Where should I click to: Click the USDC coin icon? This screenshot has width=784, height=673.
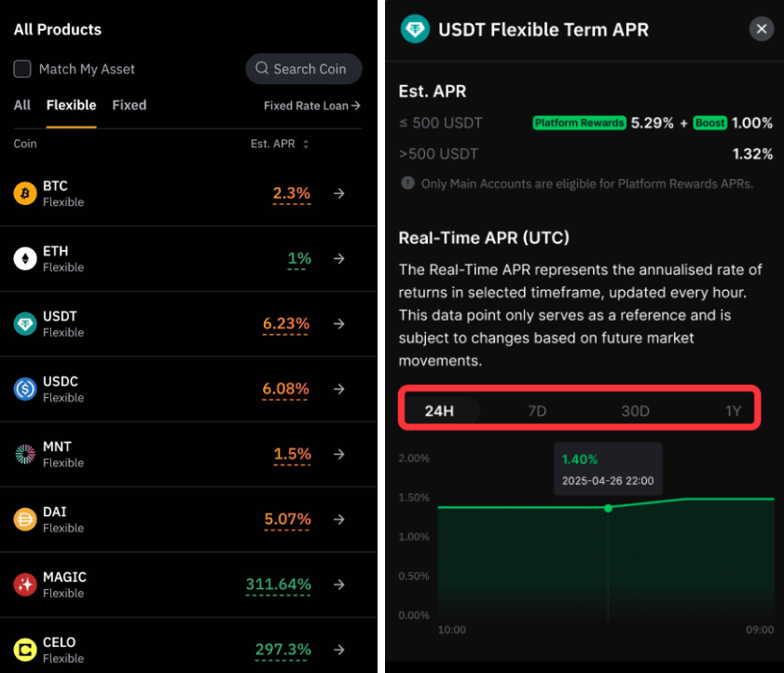pyautogui.click(x=25, y=389)
